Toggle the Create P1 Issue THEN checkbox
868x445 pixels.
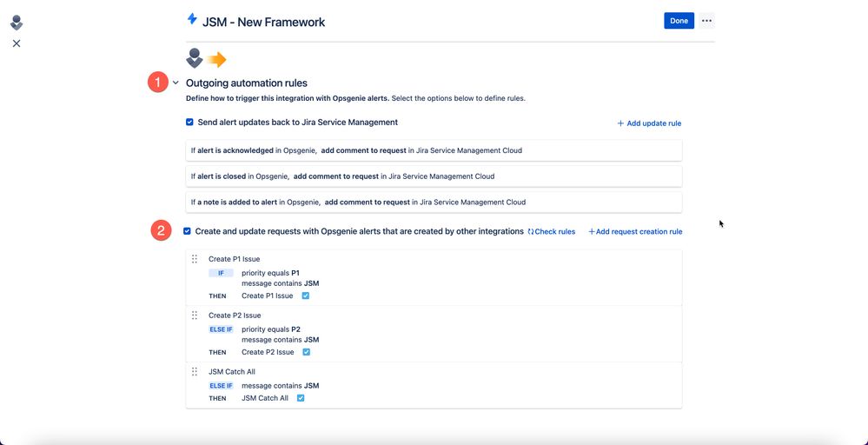(306, 296)
